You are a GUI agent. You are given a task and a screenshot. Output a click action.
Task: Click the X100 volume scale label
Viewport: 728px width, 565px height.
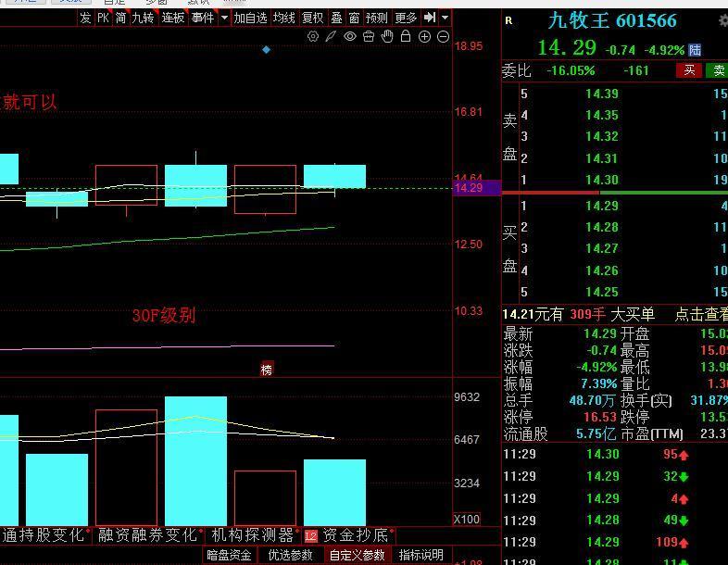[x=467, y=519]
